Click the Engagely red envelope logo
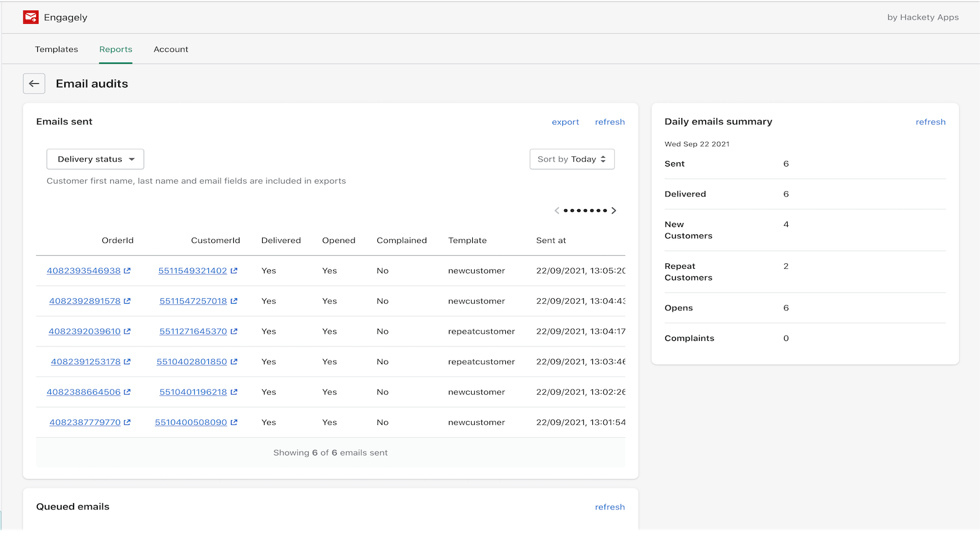Screen dimensions: 980x551 (x=31, y=17)
